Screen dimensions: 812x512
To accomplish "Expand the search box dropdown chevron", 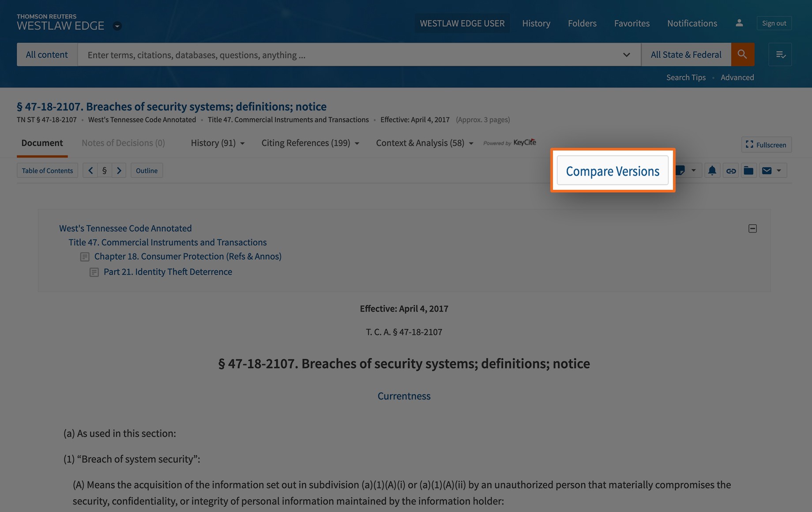I will [626, 55].
